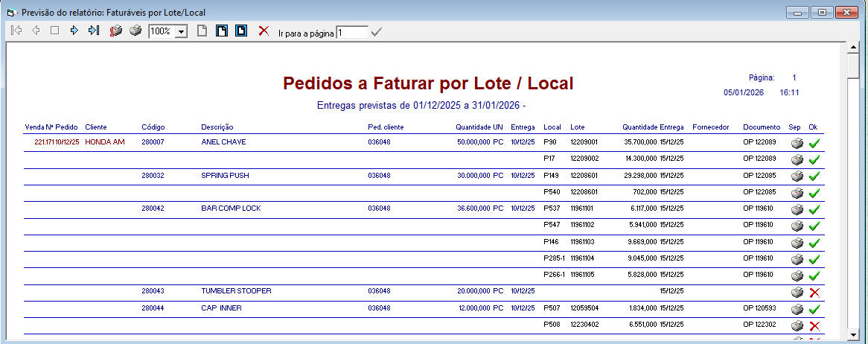Open printer setup icon in toolbar
Image resolution: width=868 pixels, height=344 pixels.
(x=115, y=31)
